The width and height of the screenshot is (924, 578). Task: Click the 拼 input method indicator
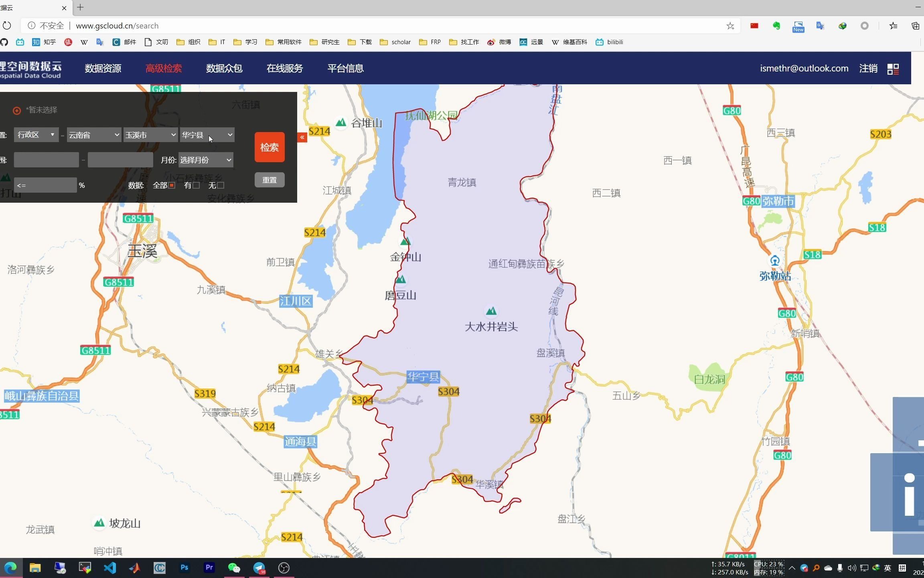902,568
